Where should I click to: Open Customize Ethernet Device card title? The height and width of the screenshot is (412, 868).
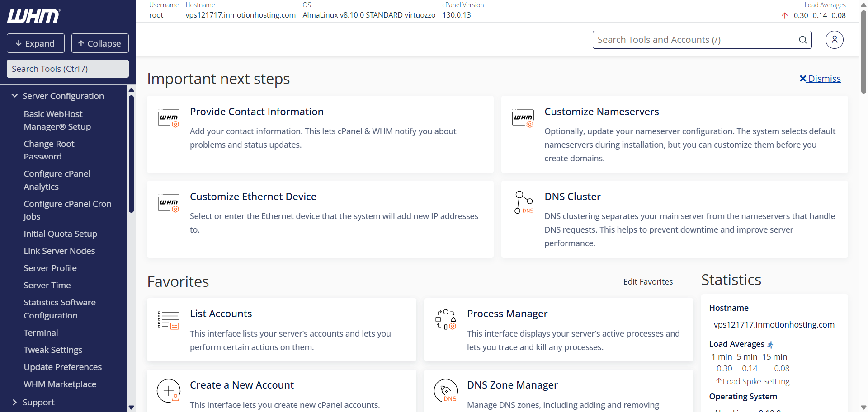(253, 197)
